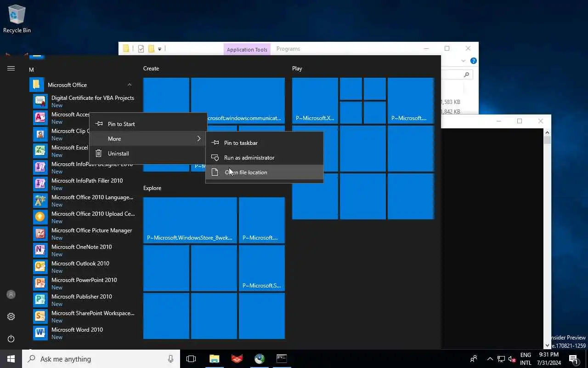Viewport: 588px width, 368px height.
Task: Open the Microsoft Word 2010 entry
Action: [84, 333]
